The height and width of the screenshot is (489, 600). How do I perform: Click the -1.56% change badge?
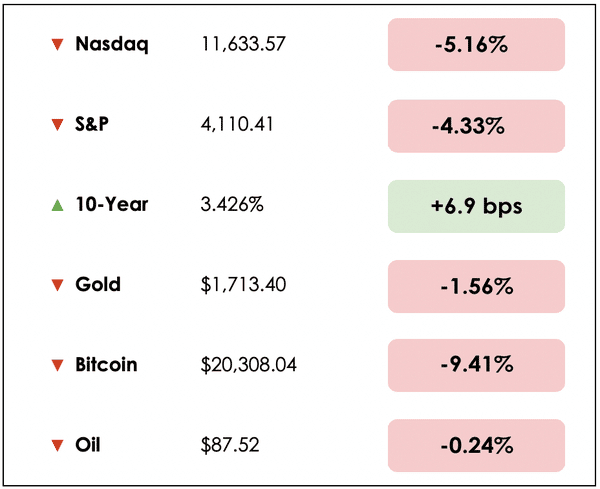coord(476,285)
